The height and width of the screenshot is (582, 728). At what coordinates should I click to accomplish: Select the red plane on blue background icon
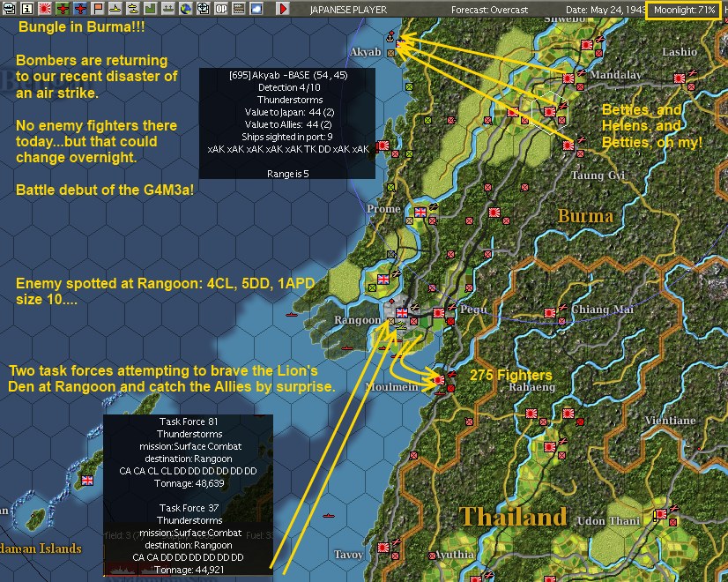[x=80, y=8]
